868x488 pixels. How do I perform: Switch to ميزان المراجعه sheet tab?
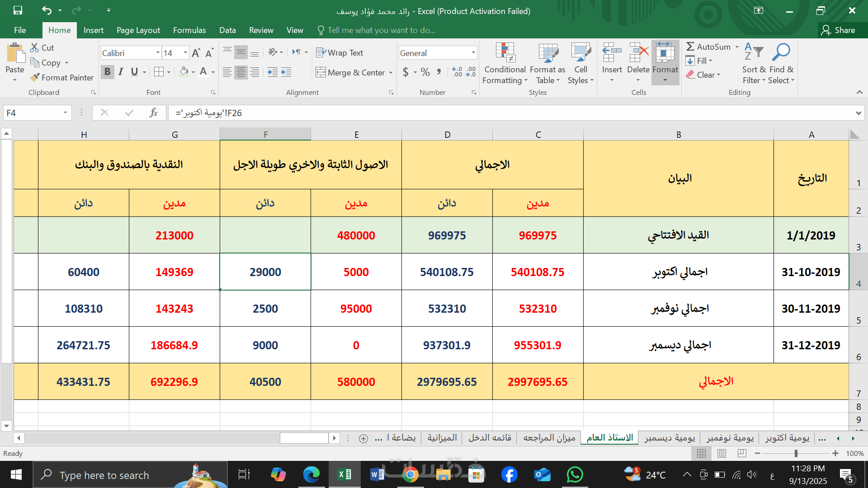(x=549, y=437)
